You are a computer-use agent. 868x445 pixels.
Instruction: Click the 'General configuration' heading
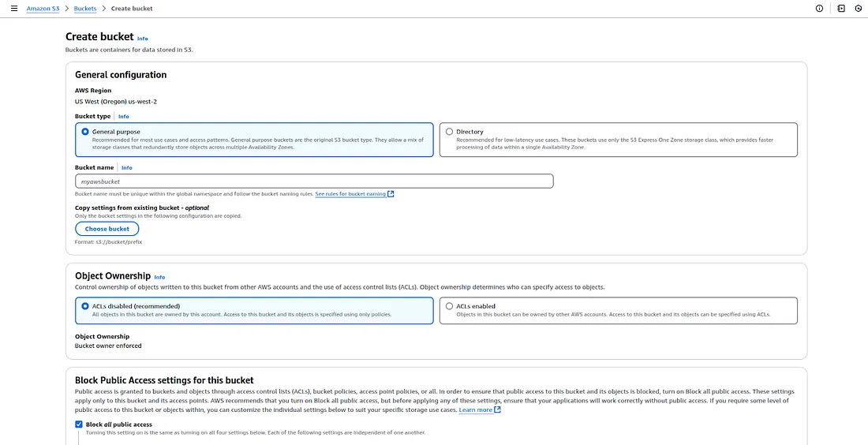pyautogui.click(x=121, y=75)
